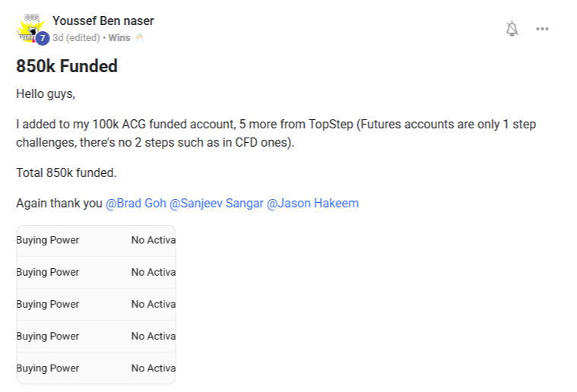Open the @Brad Goh mention
The height and width of the screenshot is (392, 577).
click(136, 203)
